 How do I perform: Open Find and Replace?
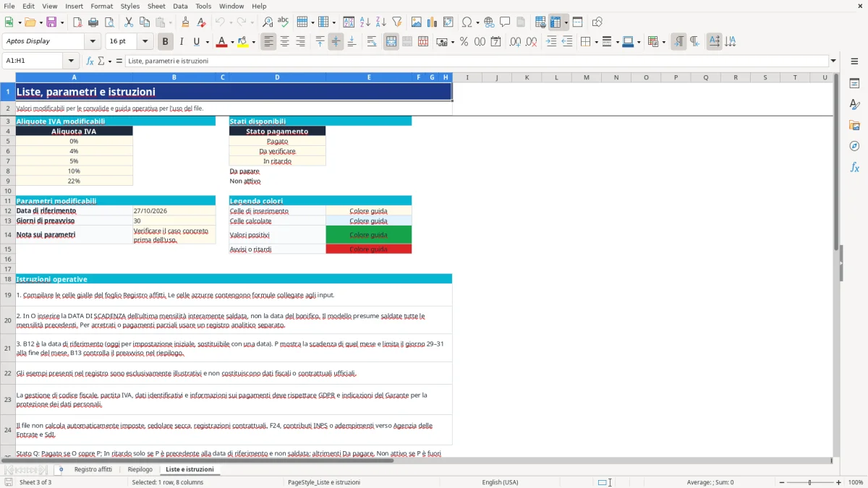(267, 22)
